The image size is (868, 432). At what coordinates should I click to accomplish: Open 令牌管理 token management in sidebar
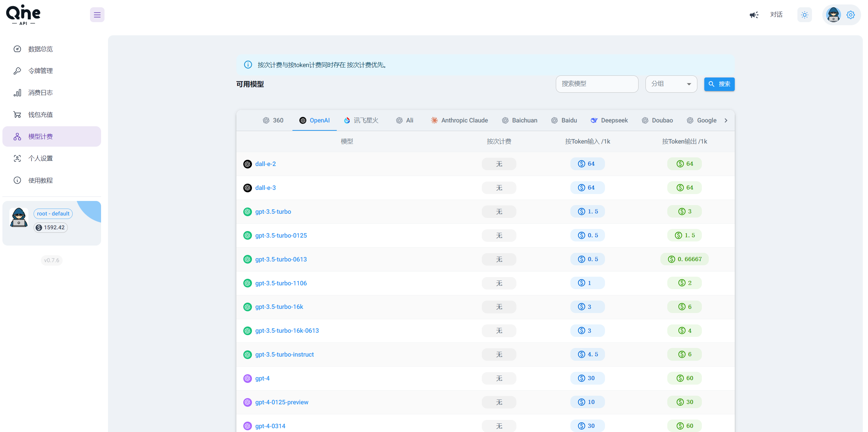pos(52,71)
